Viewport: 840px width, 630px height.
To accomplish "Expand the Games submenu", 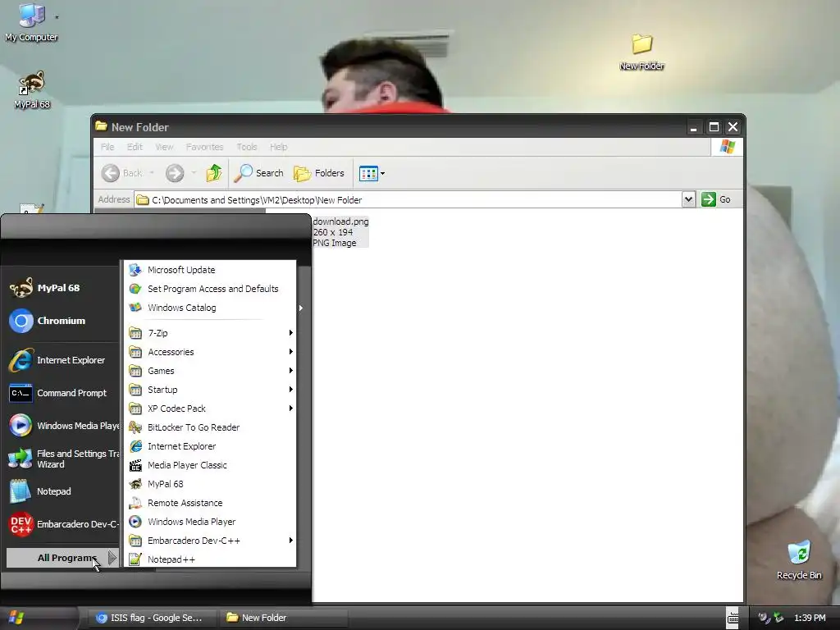I will pyautogui.click(x=210, y=371).
